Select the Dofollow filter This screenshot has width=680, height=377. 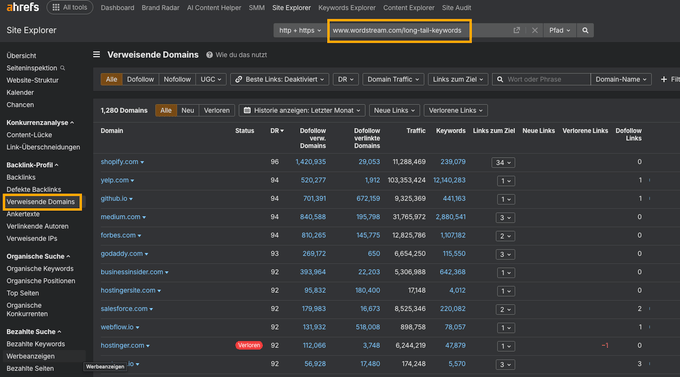click(x=140, y=79)
